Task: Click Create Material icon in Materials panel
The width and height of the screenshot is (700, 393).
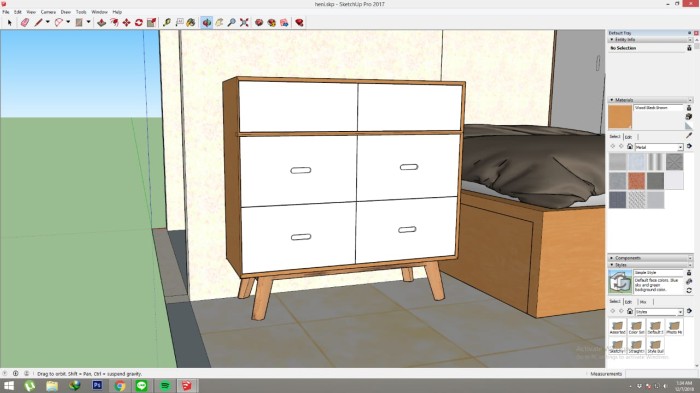Action: (x=689, y=116)
